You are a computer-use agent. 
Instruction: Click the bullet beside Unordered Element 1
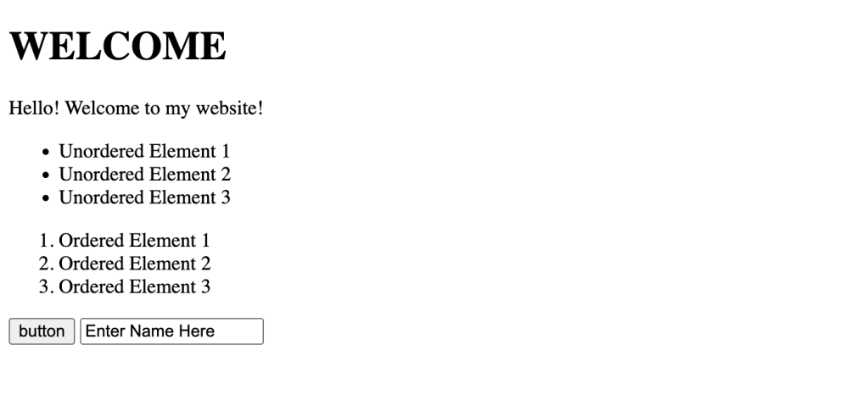point(46,153)
